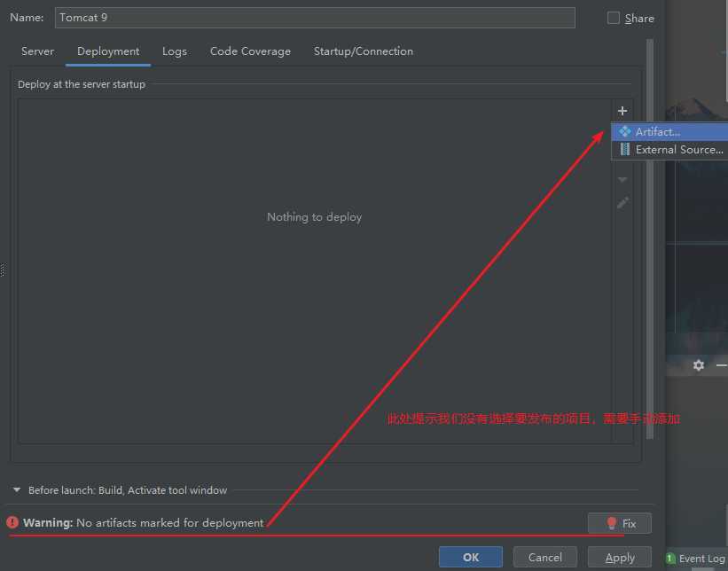Click the Event Log notification badge icon
This screenshot has height=571, width=728.
click(670, 559)
